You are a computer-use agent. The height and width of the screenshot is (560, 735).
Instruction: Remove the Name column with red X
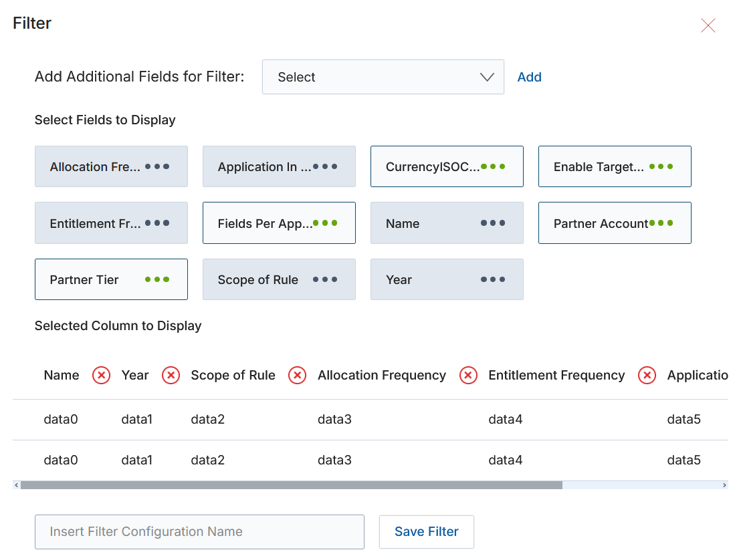(101, 376)
